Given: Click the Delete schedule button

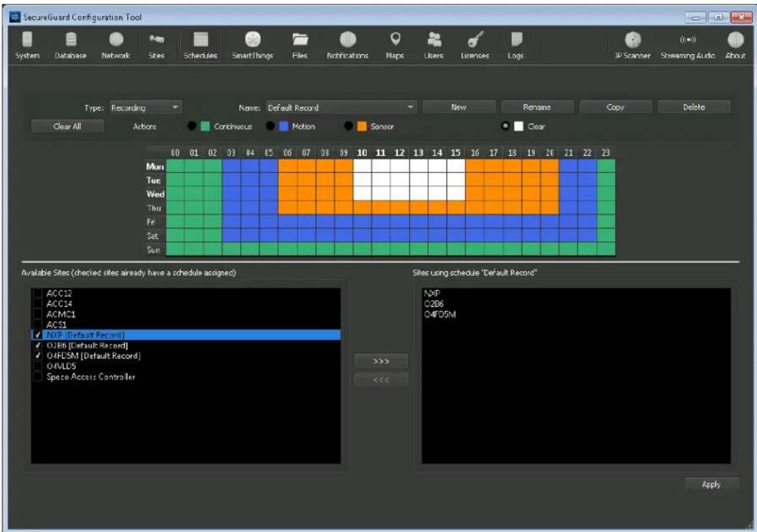Looking at the screenshot, I should (x=694, y=107).
